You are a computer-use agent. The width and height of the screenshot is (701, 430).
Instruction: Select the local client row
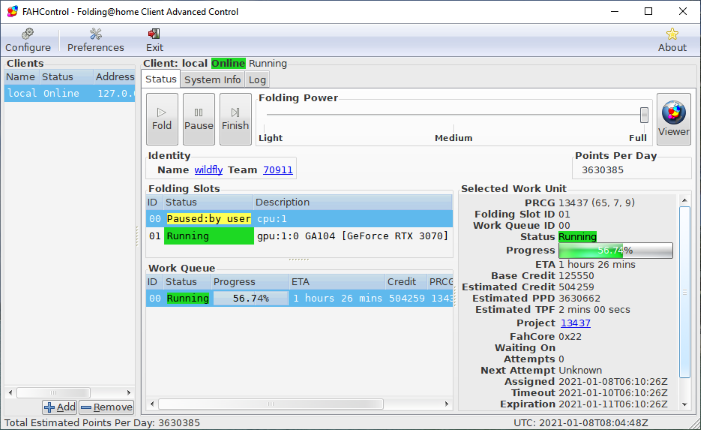click(x=70, y=93)
